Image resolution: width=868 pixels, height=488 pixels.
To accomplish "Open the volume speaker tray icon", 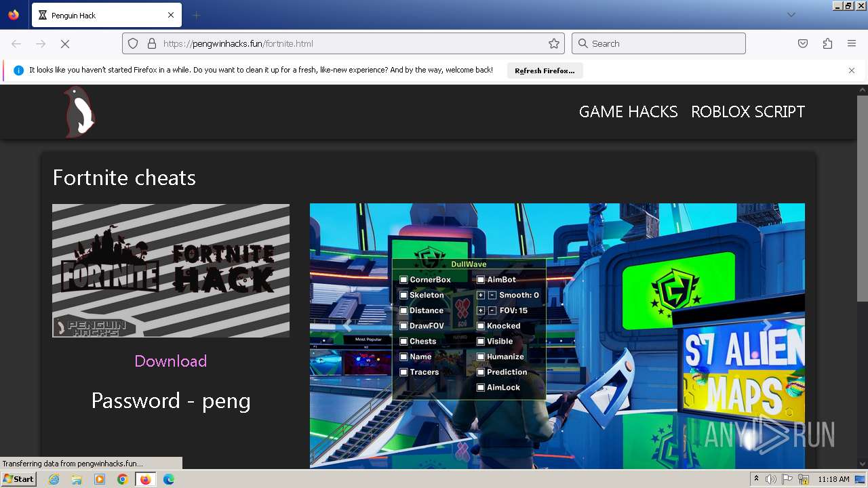I will (x=771, y=479).
